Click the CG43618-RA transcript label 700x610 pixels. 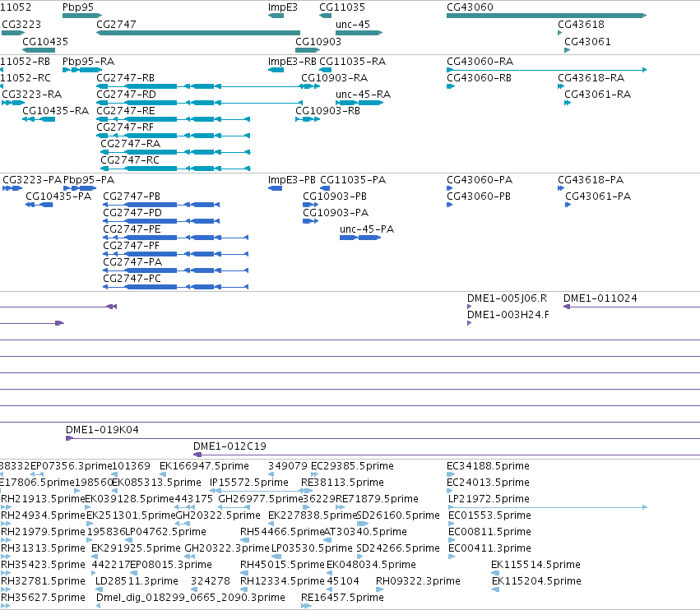(591, 77)
